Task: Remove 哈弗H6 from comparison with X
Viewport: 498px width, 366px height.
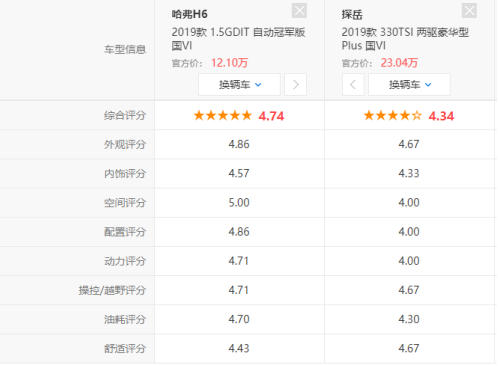Action: tap(299, 11)
